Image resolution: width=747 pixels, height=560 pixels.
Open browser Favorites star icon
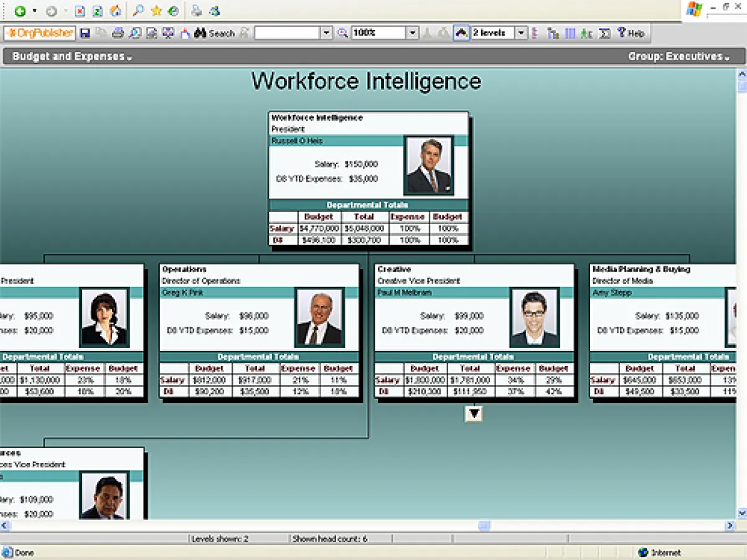(156, 11)
